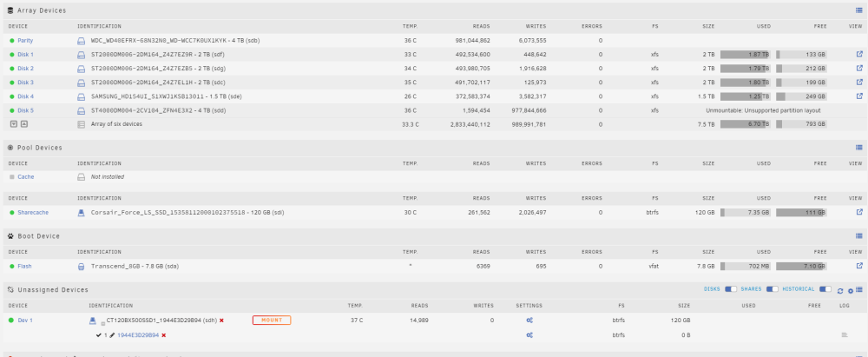Remove partition 1944E3D29B94 with red X
The image size is (868, 357).
(164, 335)
